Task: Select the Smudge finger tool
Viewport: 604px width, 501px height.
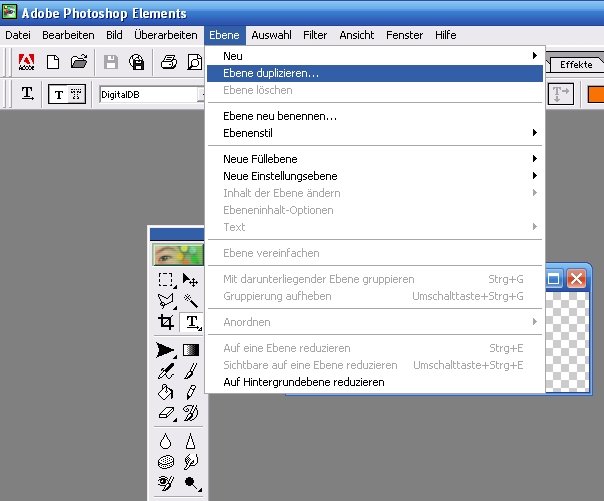Action: 191,461
